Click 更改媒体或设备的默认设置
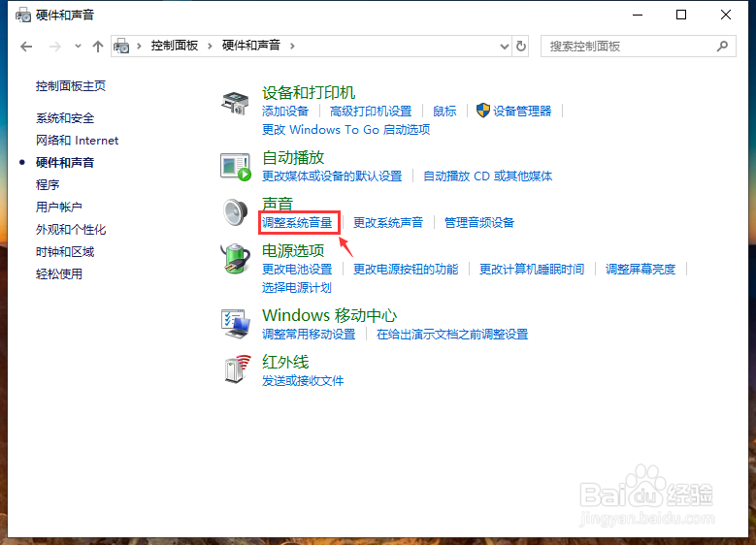 pyautogui.click(x=332, y=176)
